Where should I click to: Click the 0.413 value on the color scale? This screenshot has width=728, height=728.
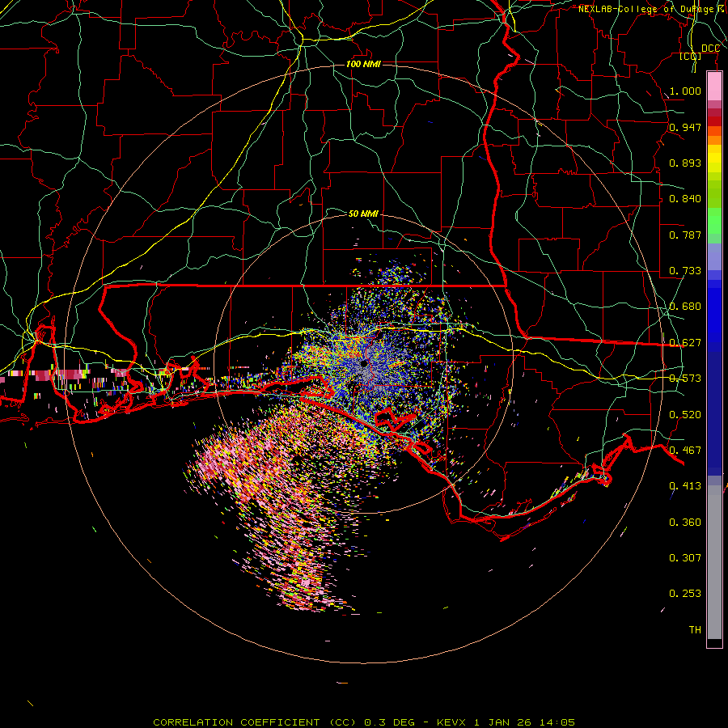685,486
